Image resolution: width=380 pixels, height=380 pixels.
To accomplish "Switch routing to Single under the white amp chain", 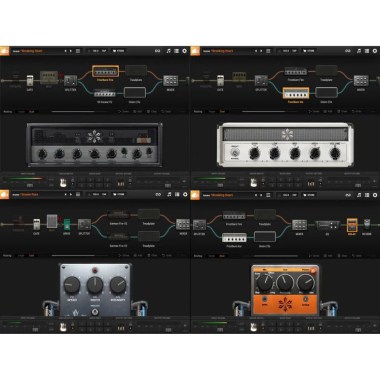I will click(212, 112).
